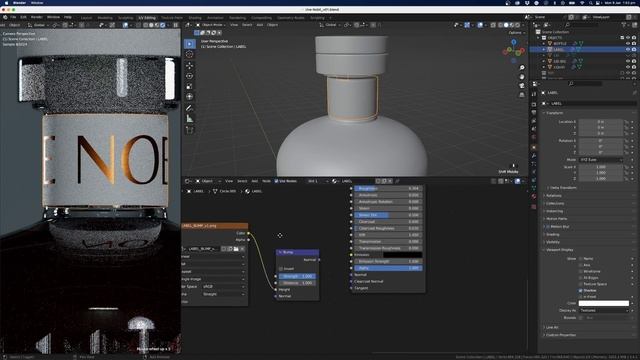
Task: Click the outliner filter funnel icon
Action: pos(625,25)
